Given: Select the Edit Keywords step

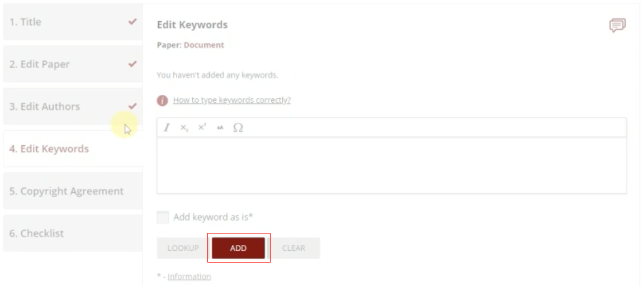Looking at the screenshot, I should tap(73, 149).
